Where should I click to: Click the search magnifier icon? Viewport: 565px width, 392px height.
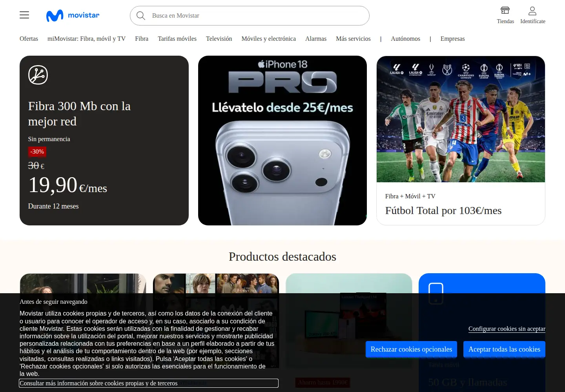[x=141, y=16]
